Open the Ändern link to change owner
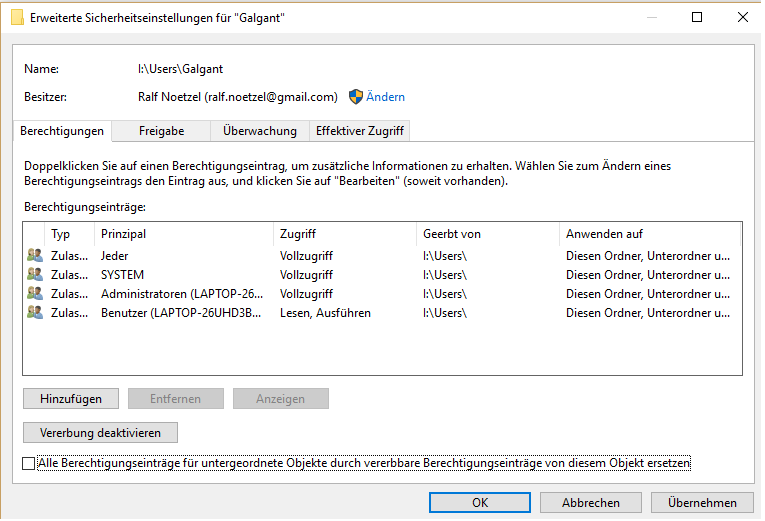765x521 pixels. 385,97
